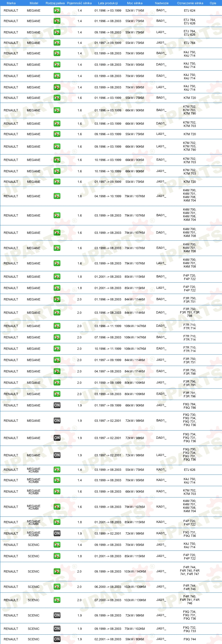Click the ON icon in the Megane 72kW DA0/1_ row
The image size is (222, 644).
[57, 438]
